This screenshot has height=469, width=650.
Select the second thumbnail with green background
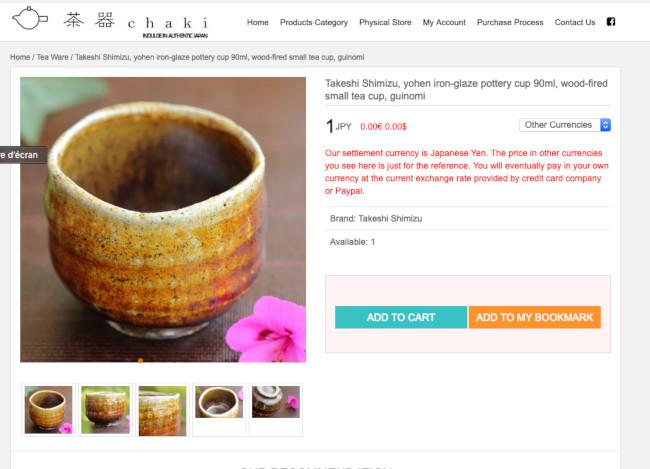pyautogui.click(x=105, y=410)
